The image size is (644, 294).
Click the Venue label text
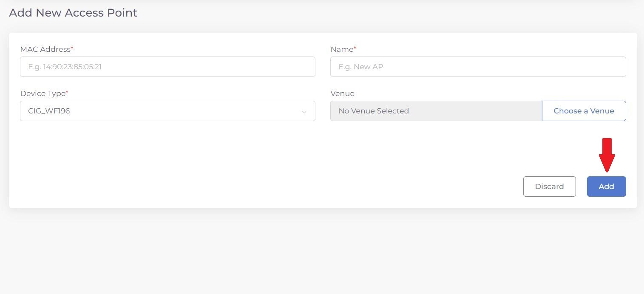342,93
